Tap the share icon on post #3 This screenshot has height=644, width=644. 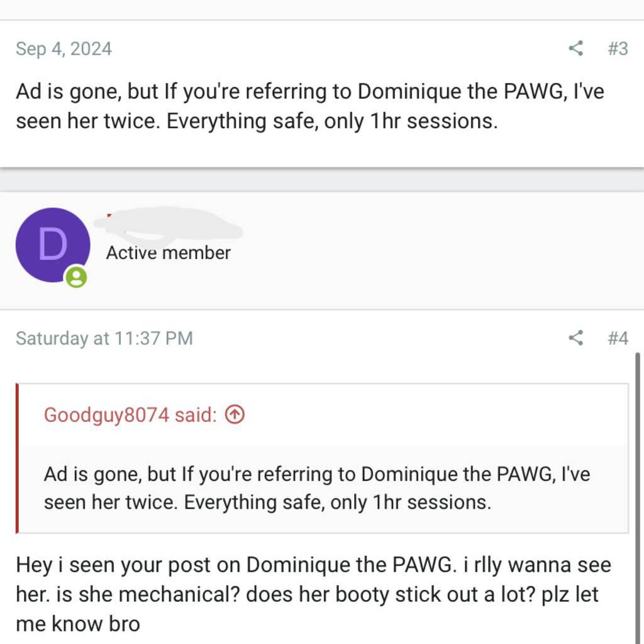click(575, 48)
